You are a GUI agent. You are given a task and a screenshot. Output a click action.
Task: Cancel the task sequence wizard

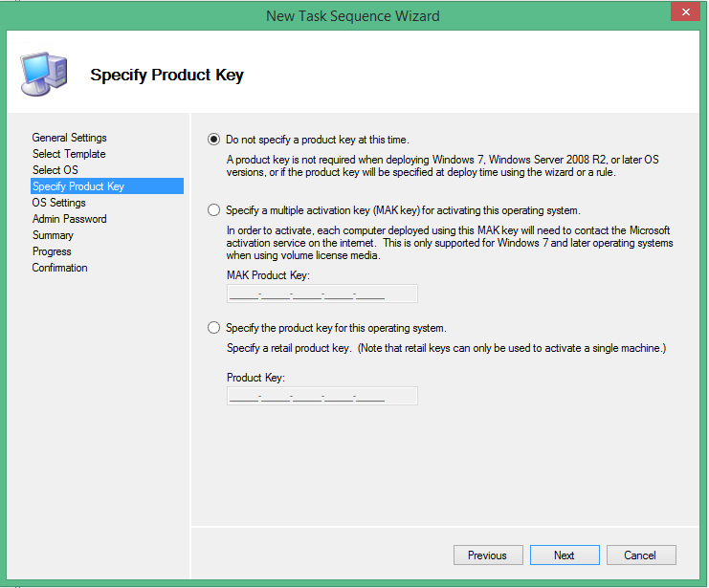pyautogui.click(x=639, y=555)
